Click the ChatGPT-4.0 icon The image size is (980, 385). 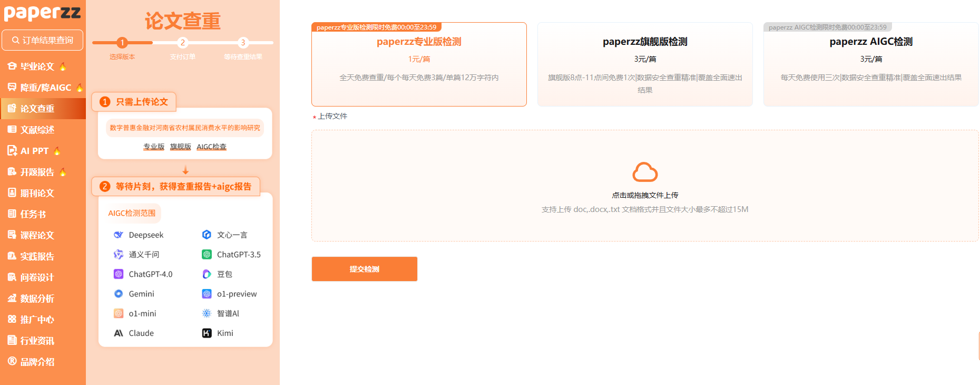click(x=119, y=274)
